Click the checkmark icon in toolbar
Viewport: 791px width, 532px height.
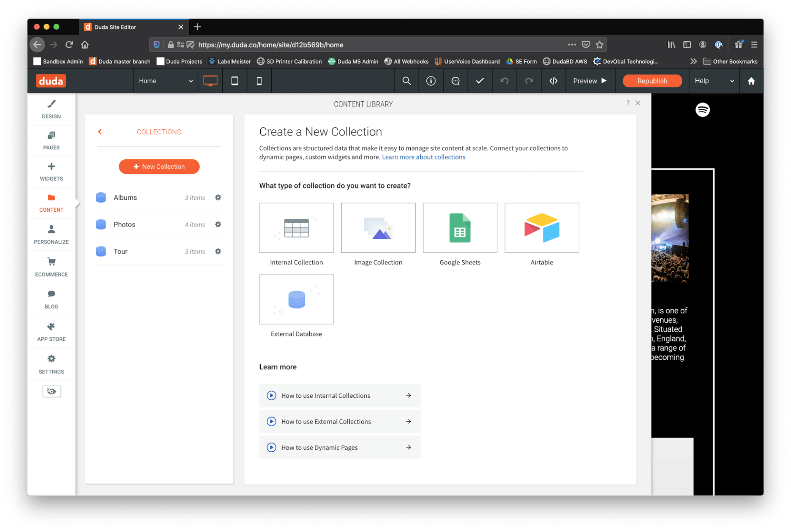click(480, 81)
